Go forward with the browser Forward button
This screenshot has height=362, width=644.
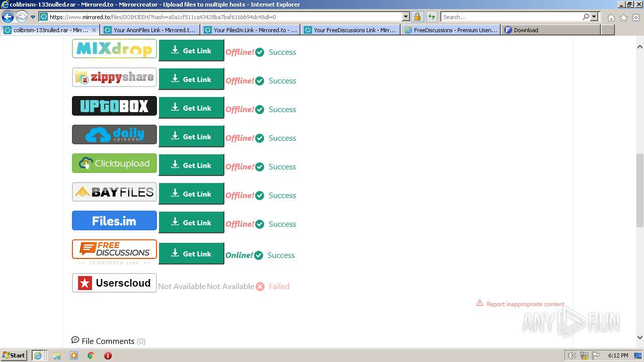click(x=21, y=17)
